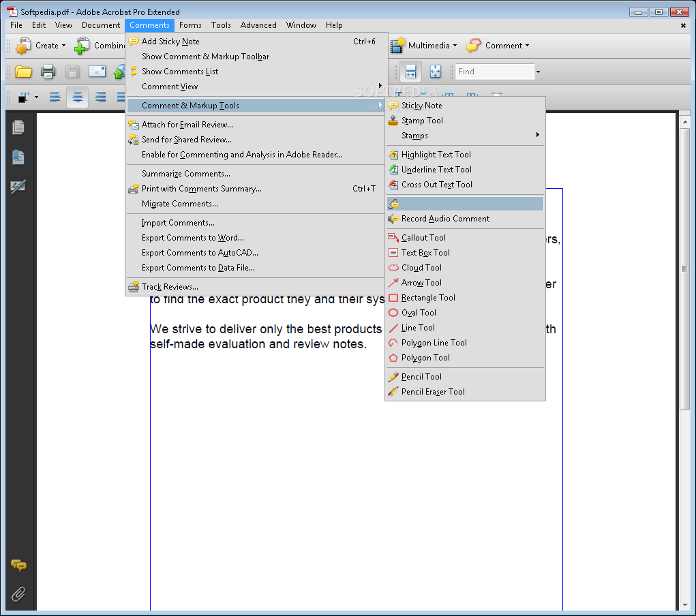Select the Text Box Tool

tap(465, 253)
